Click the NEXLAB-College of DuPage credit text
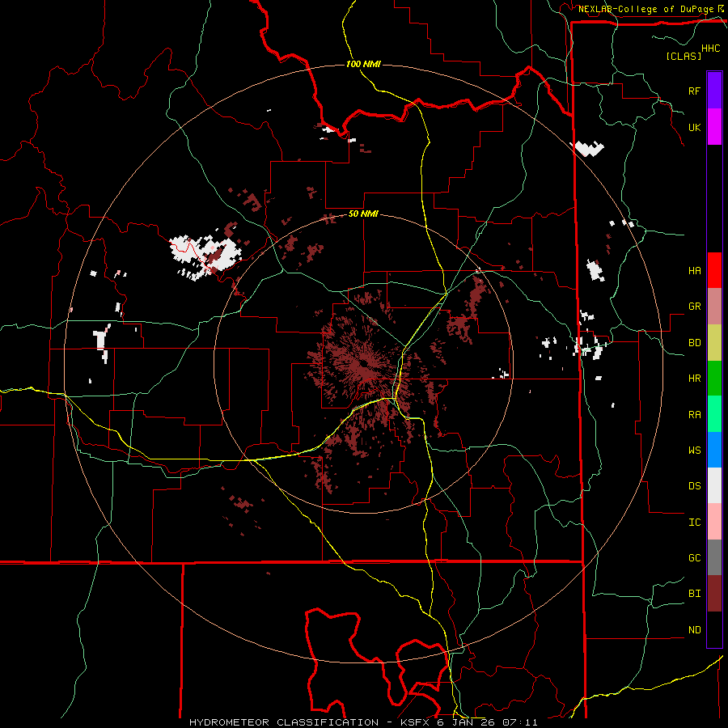This screenshot has width=728, height=728. tap(645, 9)
